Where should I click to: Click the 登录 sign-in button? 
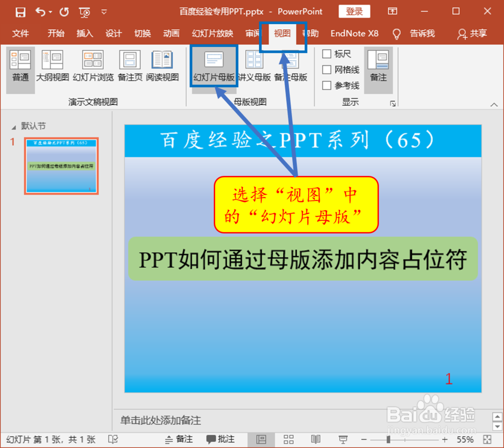pos(354,12)
